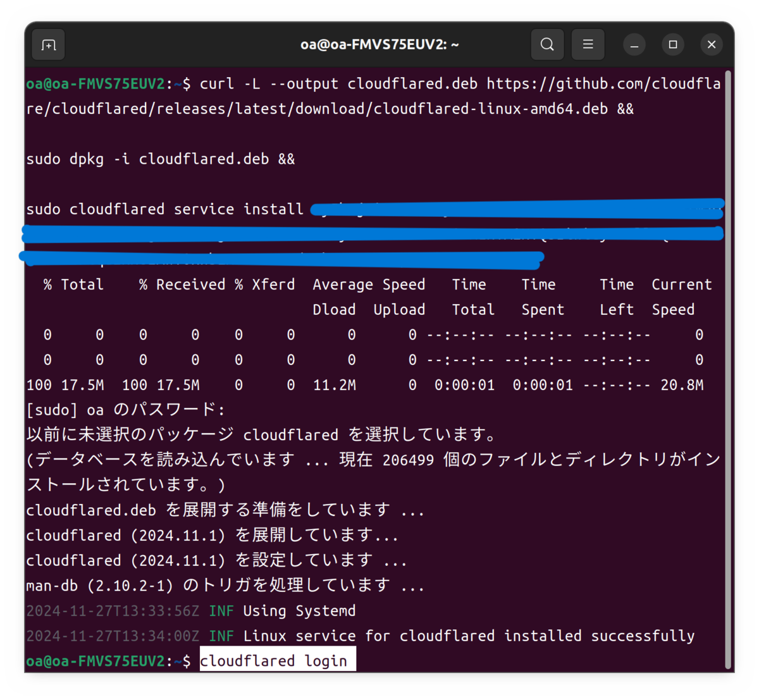Click the 2024-11-27T13:33:56Z timestamp
759x700 pixels.
pos(113,611)
